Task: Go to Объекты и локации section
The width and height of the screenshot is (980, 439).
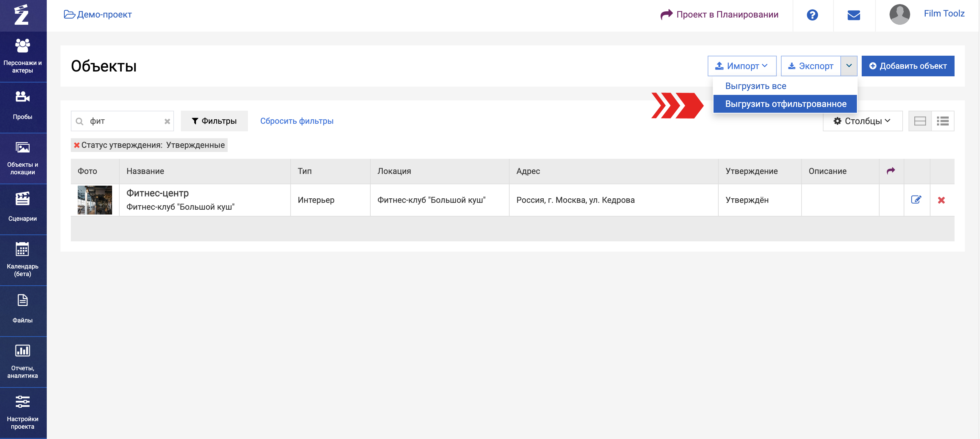Action: [23, 158]
